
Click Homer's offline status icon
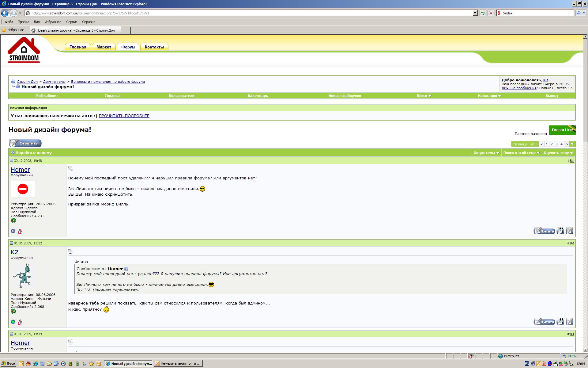click(x=13, y=231)
